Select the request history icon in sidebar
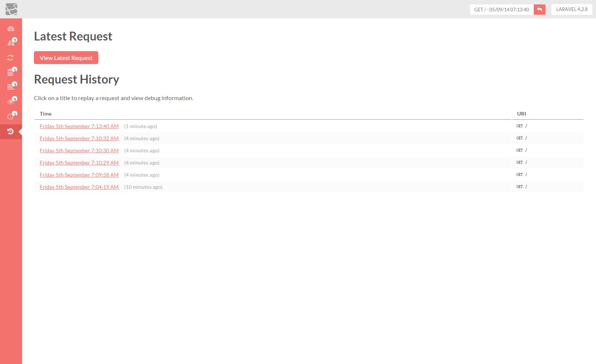The image size is (596, 364). coord(10,131)
